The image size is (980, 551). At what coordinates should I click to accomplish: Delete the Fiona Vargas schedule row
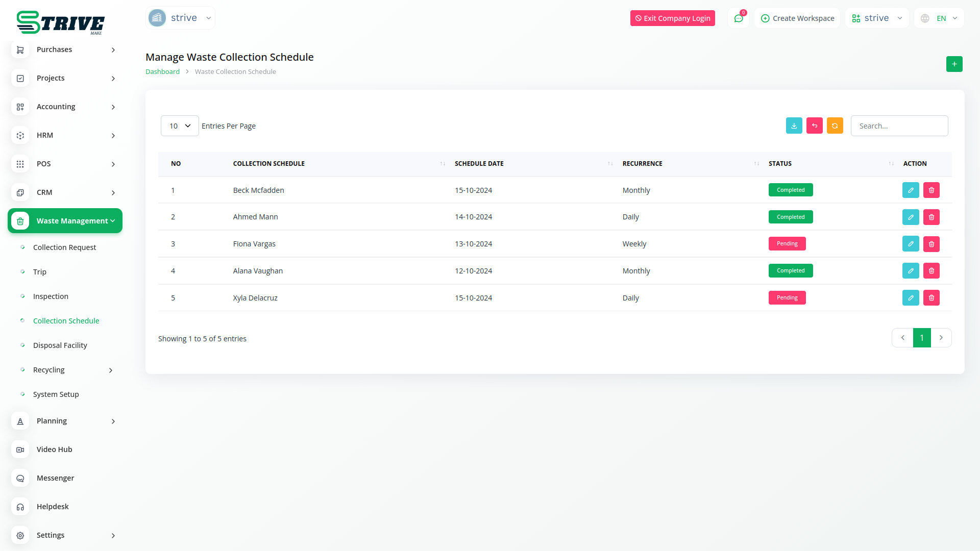tap(931, 244)
